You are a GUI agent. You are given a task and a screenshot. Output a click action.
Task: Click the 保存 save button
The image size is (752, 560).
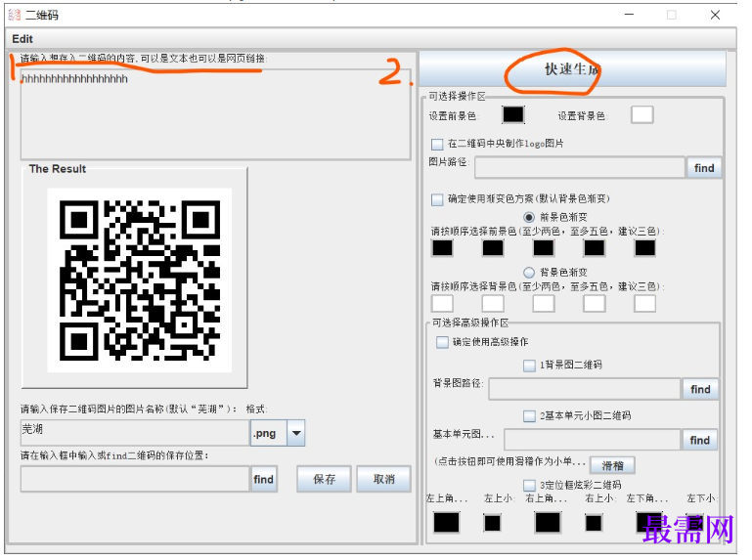coord(325,479)
